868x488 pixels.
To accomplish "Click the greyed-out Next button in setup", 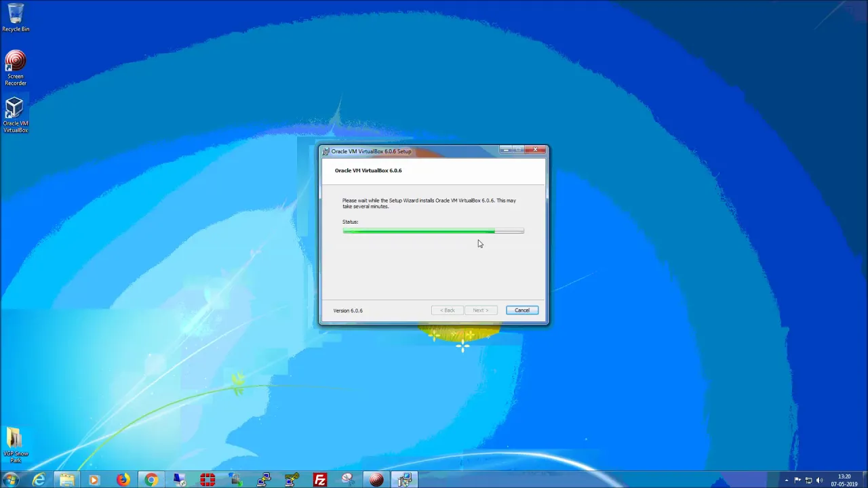I will [x=480, y=310].
